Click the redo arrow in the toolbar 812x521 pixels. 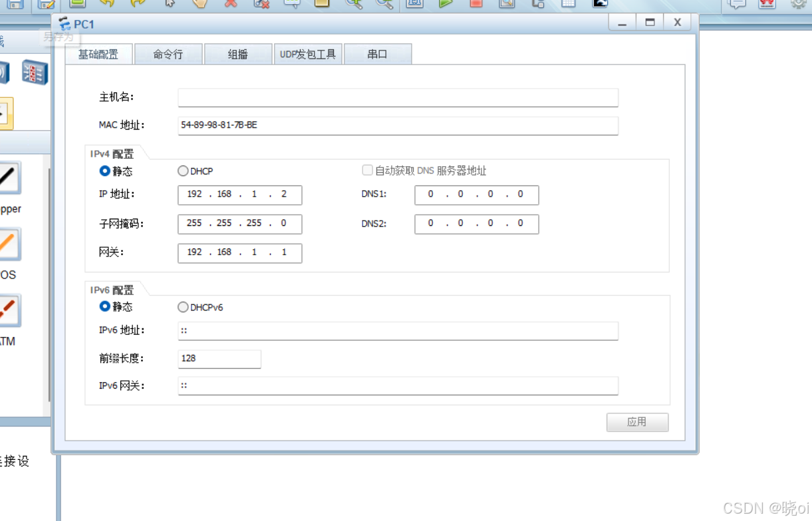point(138,3)
